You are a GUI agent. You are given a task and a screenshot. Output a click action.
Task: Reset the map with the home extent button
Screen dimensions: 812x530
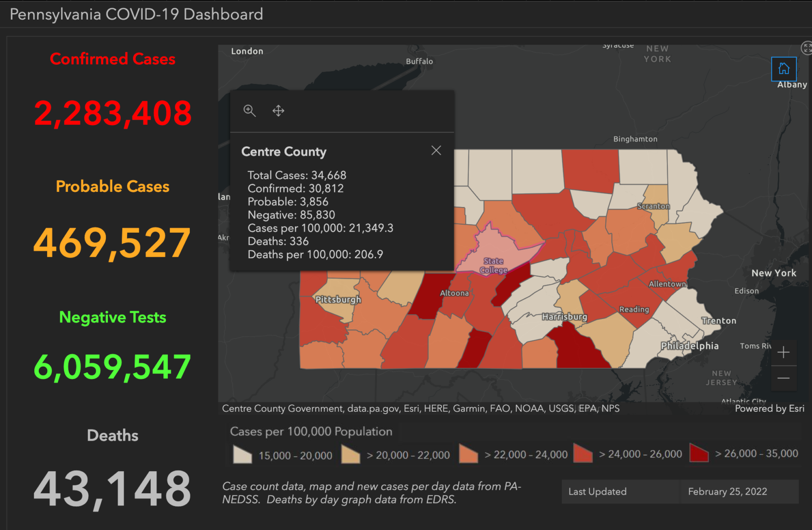(784, 69)
